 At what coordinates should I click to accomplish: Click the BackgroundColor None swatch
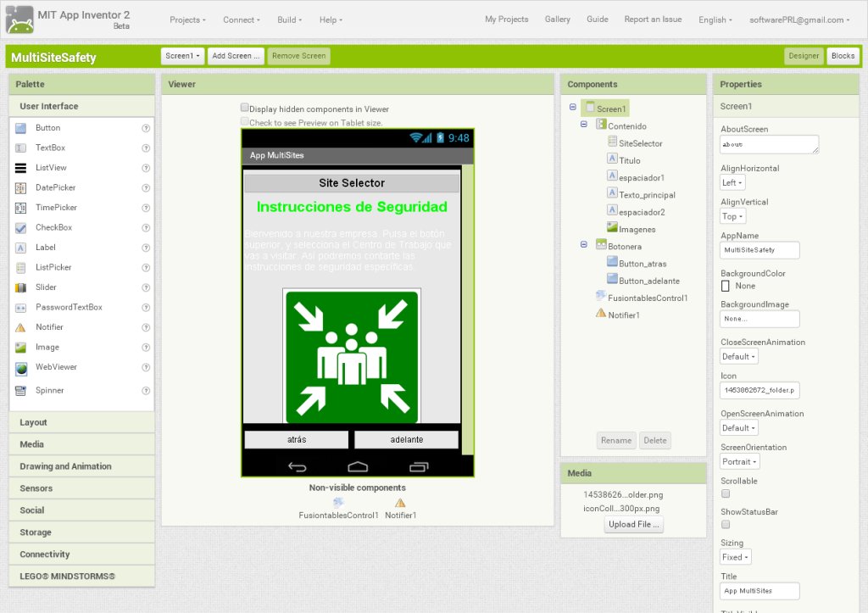click(726, 286)
